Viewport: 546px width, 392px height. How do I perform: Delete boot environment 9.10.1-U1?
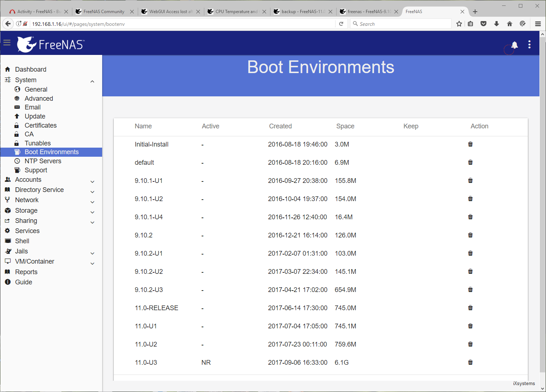click(x=470, y=181)
